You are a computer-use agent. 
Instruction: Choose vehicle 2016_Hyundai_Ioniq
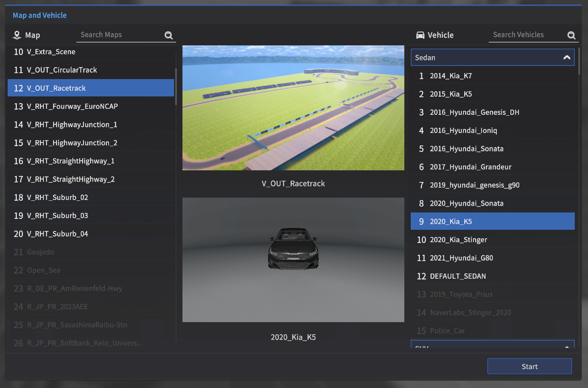pos(492,131)
